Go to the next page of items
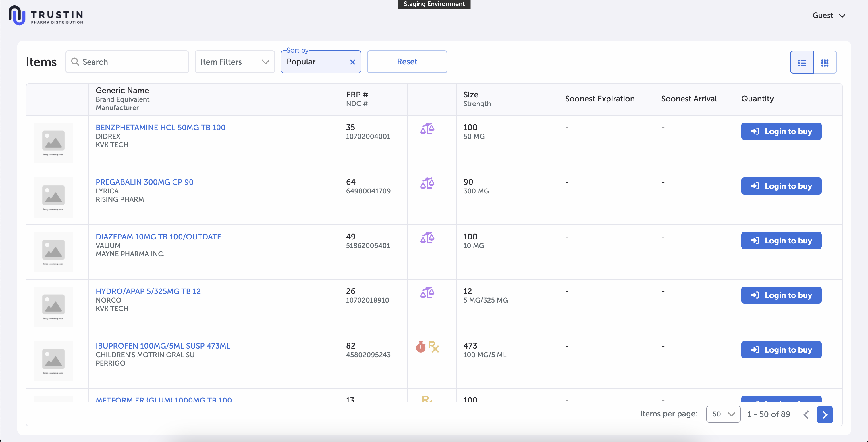Viewport: 868px width, 442px height. tap(825, 414)
